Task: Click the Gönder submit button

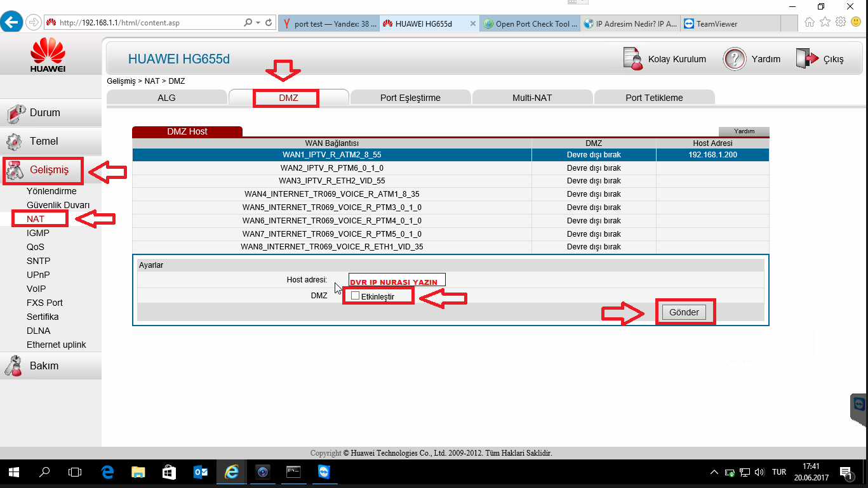Action: click(684, 312)
